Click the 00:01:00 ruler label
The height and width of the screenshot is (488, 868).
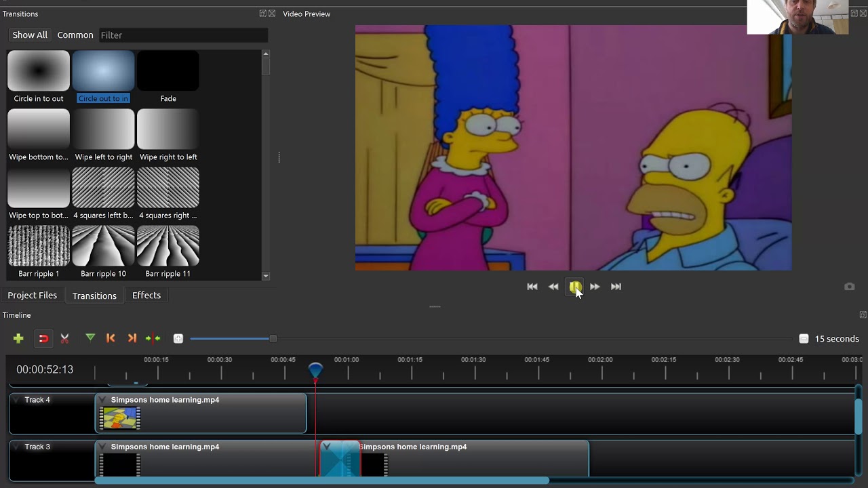[x=347, y=360]
